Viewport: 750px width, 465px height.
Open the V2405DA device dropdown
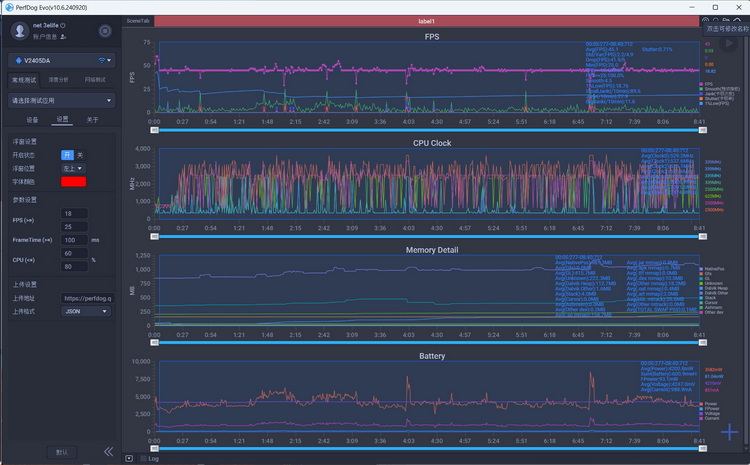[x=62, y=61]
